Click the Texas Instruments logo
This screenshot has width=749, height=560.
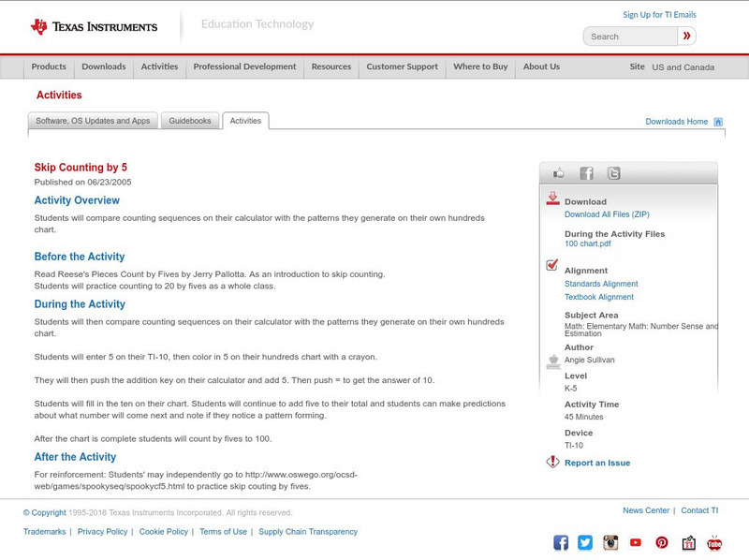pos(95,27)
